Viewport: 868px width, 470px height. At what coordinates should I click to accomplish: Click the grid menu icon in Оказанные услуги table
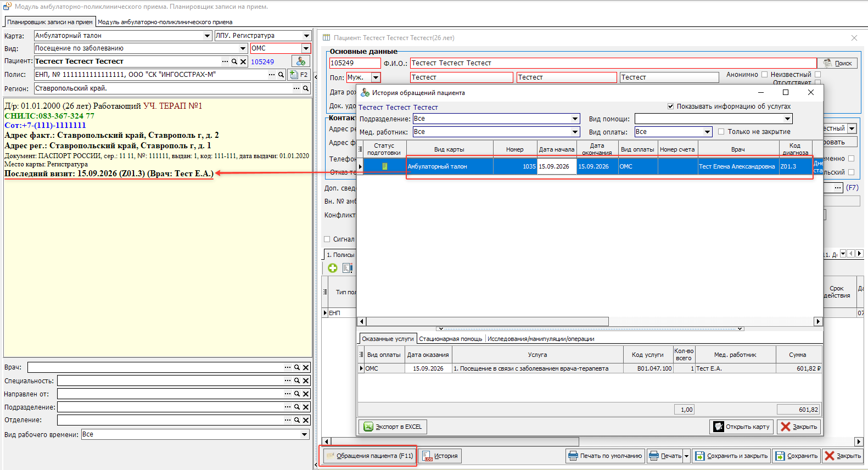click(x=361, y=355)
